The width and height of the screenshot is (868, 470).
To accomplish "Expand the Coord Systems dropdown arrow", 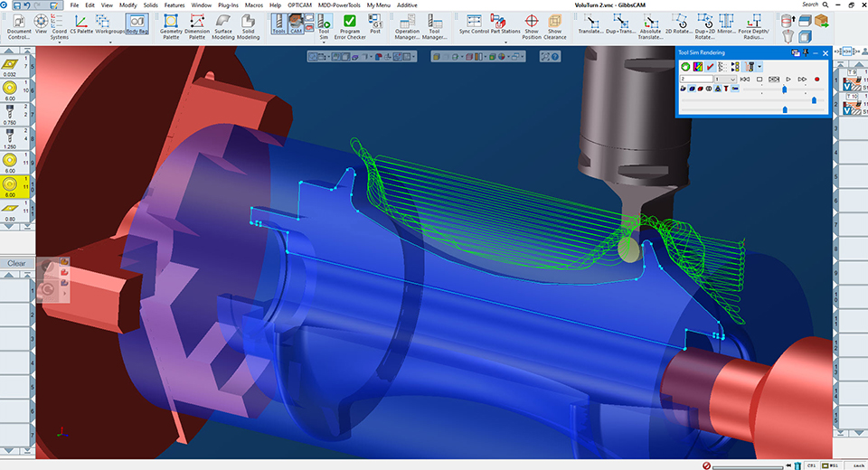I will click(60, 42).
